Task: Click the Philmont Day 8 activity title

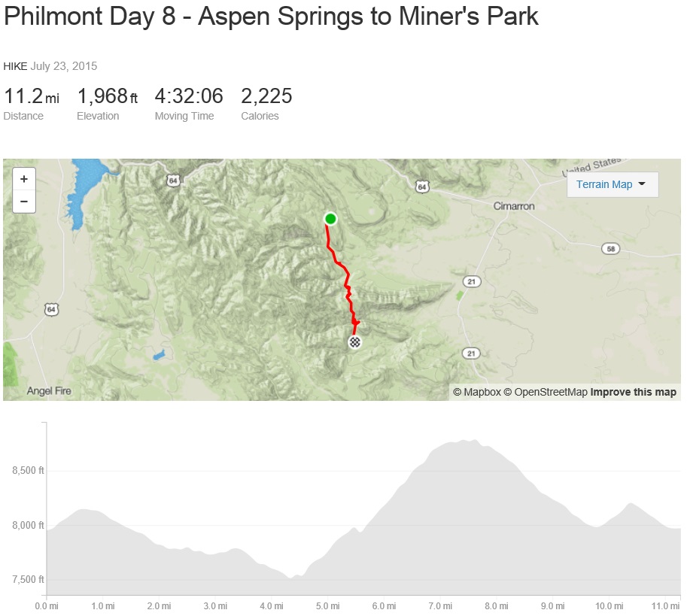Action: click(271, 17)
